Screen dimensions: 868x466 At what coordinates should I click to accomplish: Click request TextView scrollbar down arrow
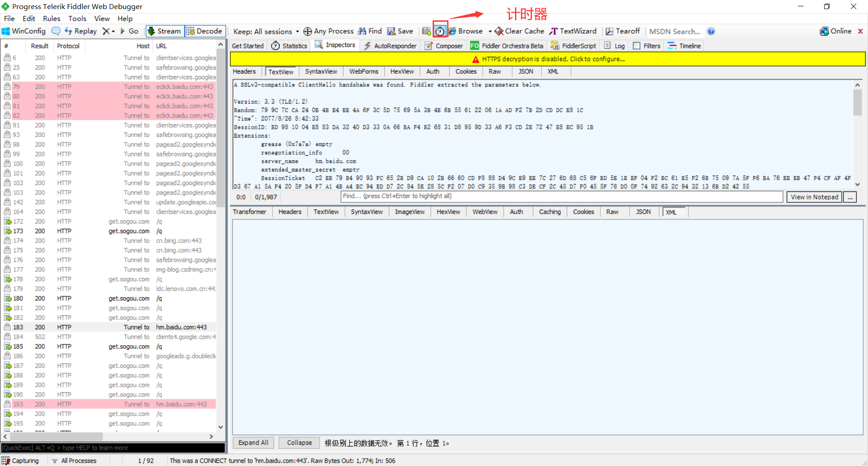[x=858, y=185]
